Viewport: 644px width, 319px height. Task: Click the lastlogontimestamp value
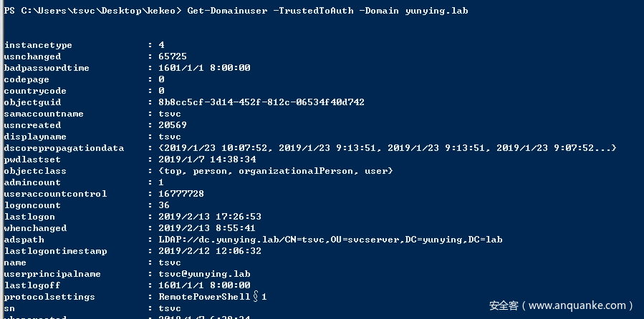pos(210,251)
